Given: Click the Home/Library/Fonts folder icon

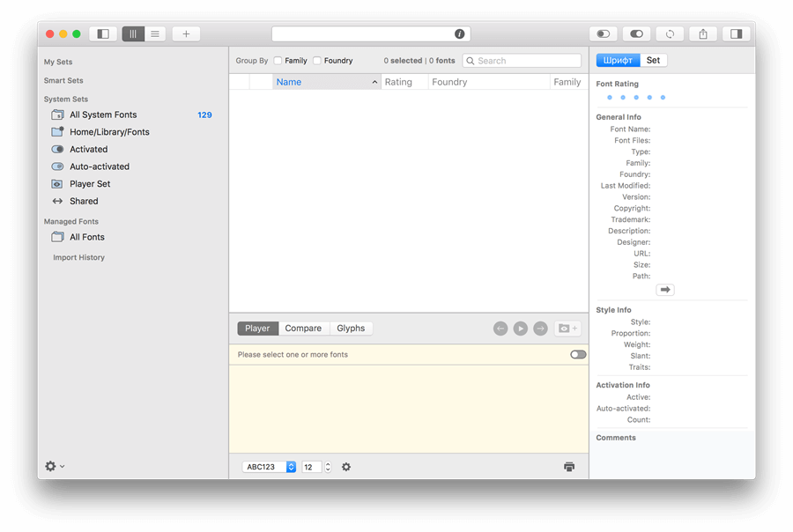Looking at the screenshot, I should (57, 132).
